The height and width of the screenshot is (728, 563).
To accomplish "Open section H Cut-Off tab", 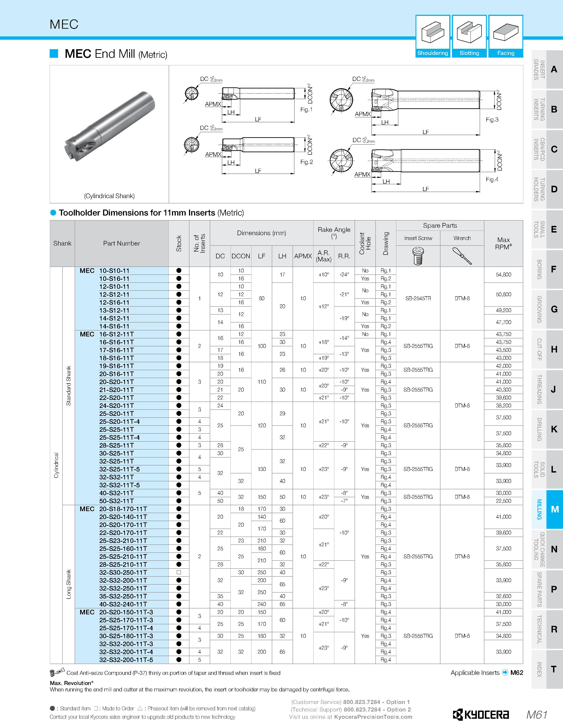I will [x=547, y=349].
